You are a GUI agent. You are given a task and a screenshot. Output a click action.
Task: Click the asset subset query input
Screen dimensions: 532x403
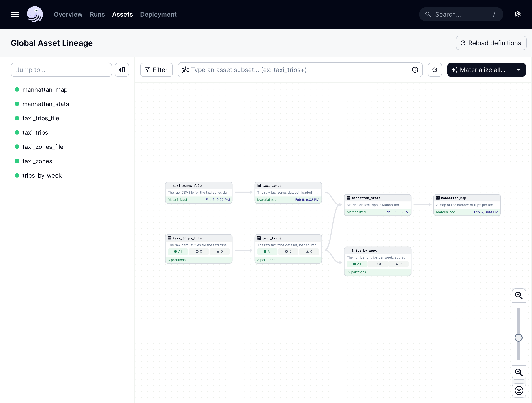pos(300,70)
